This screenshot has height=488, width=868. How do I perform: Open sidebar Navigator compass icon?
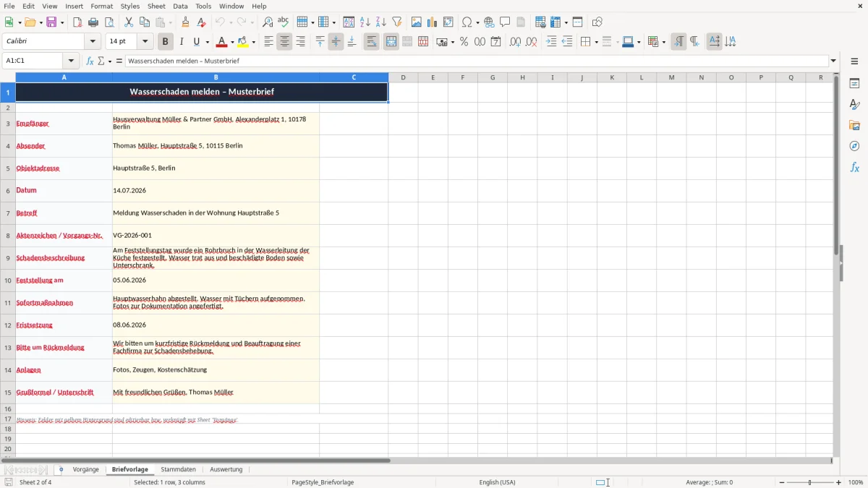point(854,146)
